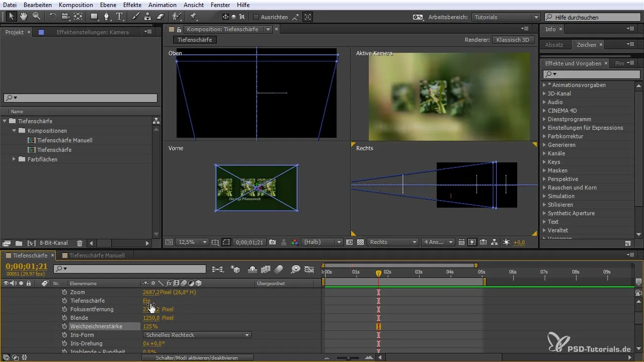Toggle stopwatch for Zoom property
Image resolution: width=644 pixels, height=362 pixels.
coord(64,292)
